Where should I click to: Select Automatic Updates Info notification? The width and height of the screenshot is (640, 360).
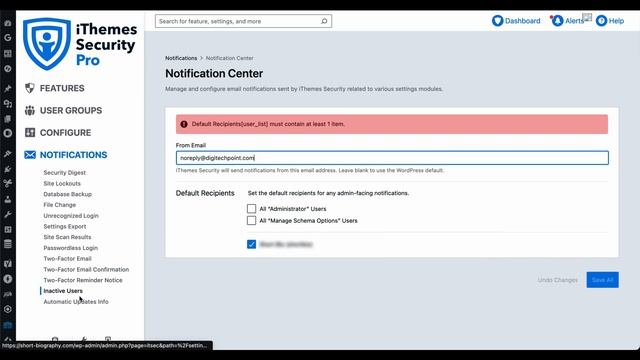click(76, 302)
